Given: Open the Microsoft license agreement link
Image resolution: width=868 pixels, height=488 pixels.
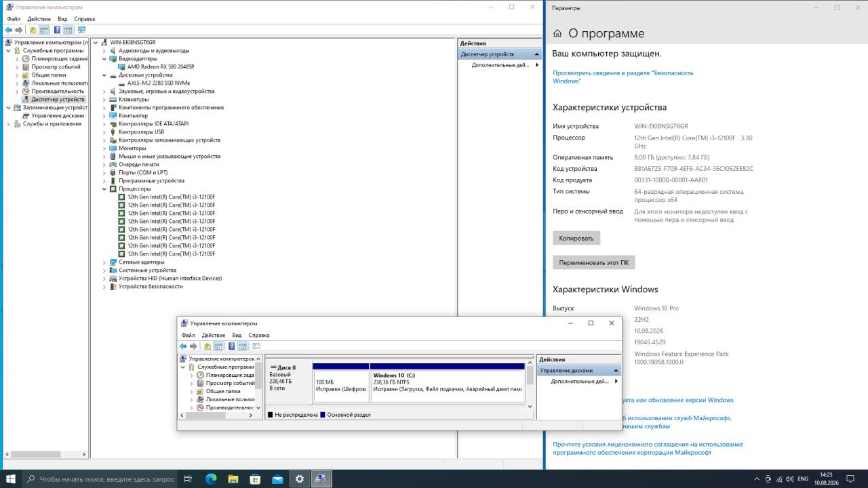Looking at the screenshot, I should [648, 448].
